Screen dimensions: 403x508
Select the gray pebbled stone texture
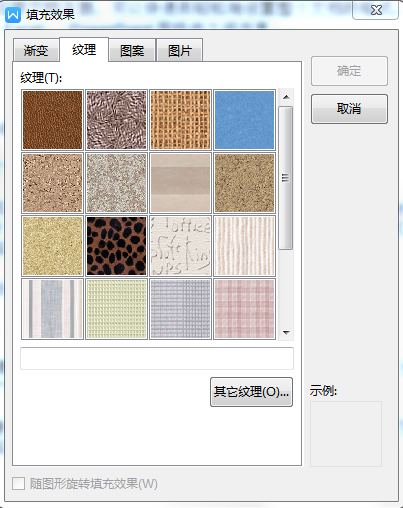pyautogui.click(x=116, y=183)
